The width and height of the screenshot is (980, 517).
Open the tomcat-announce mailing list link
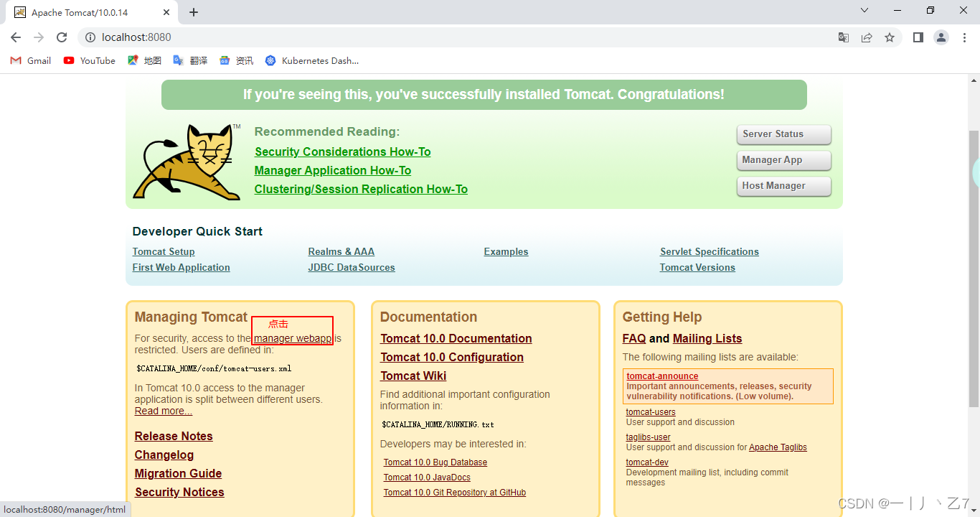pos(662,376)
